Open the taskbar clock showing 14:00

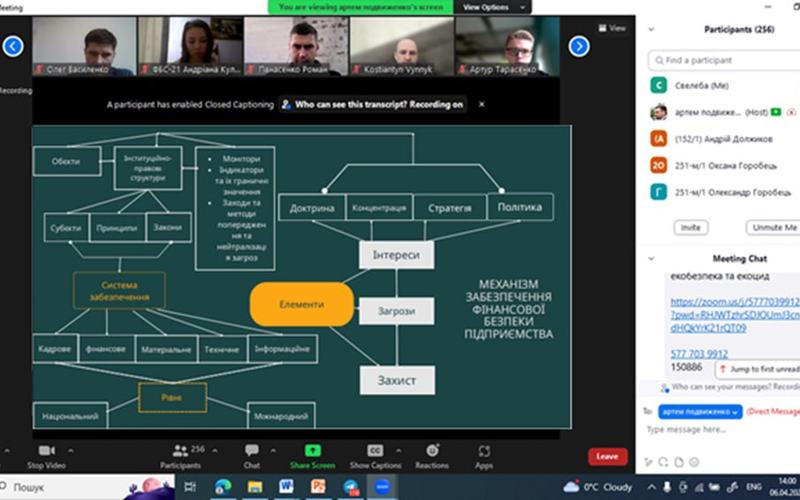click(786, 487)
